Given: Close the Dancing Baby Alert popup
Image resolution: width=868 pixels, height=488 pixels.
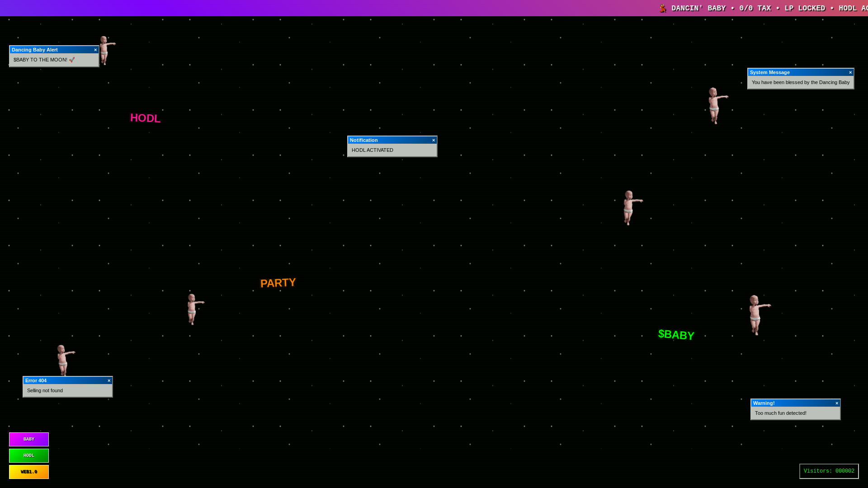Looking at the screenshot, I should tap(95, 50).
